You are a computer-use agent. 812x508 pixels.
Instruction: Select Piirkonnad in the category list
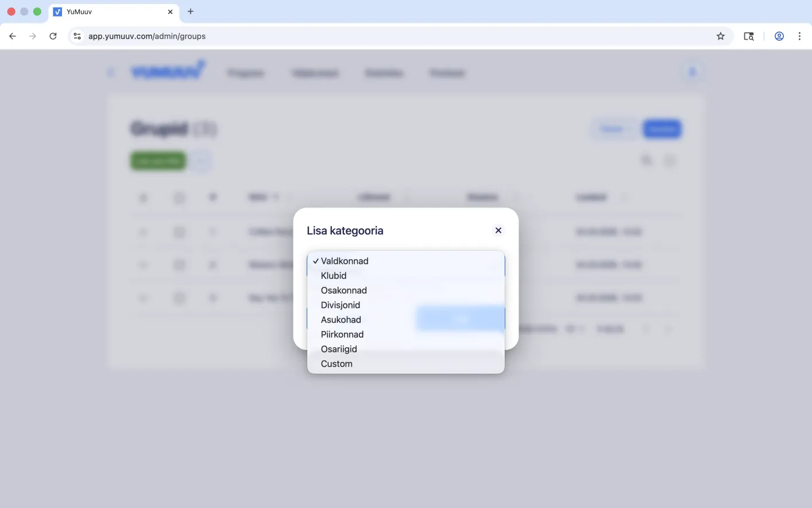(x=406, y=334)
